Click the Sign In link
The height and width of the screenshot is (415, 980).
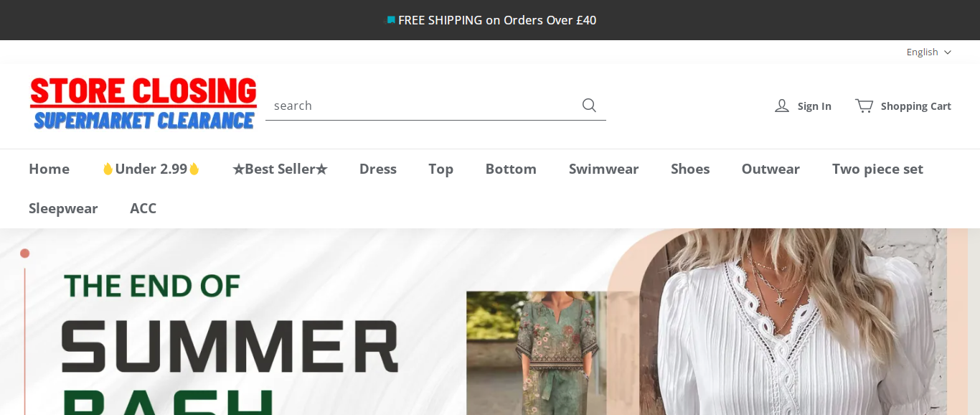tap(814, 106)
